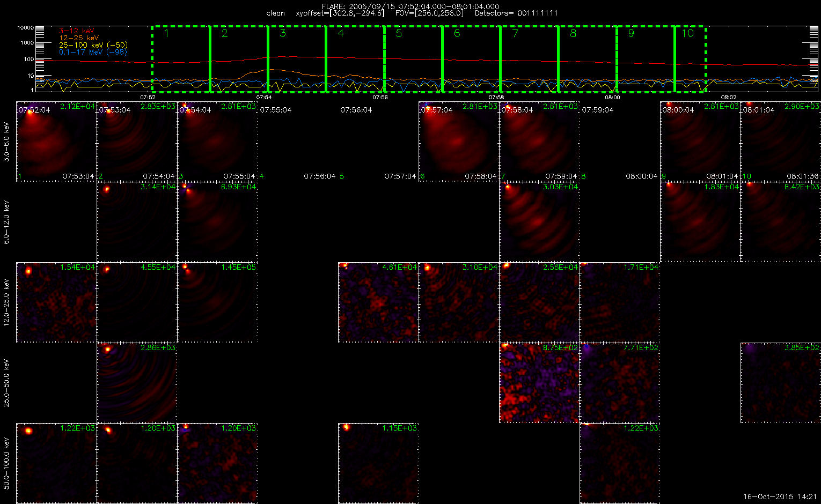Open the 07:53:04 image with peak 2.83E+03

137,141
